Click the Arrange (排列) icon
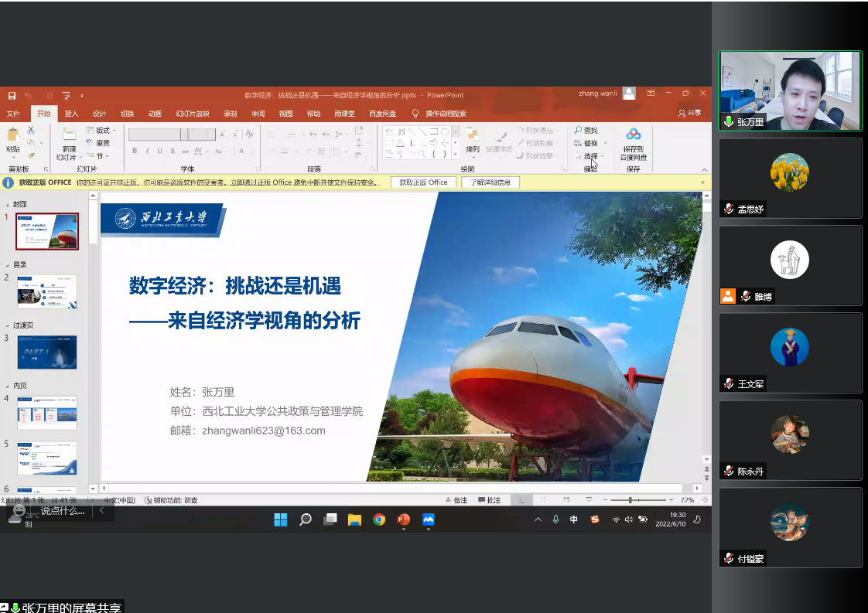 [x=473, y=139]
